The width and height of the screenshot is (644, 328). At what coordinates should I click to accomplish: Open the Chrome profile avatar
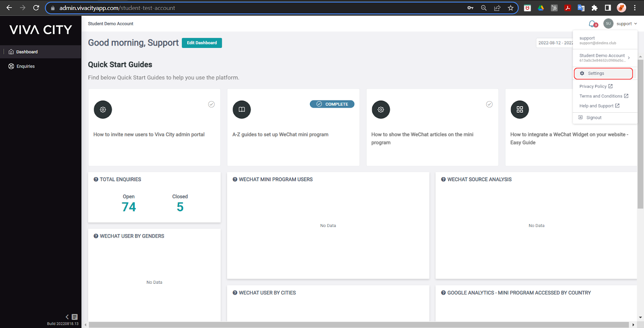click(621, 8)
